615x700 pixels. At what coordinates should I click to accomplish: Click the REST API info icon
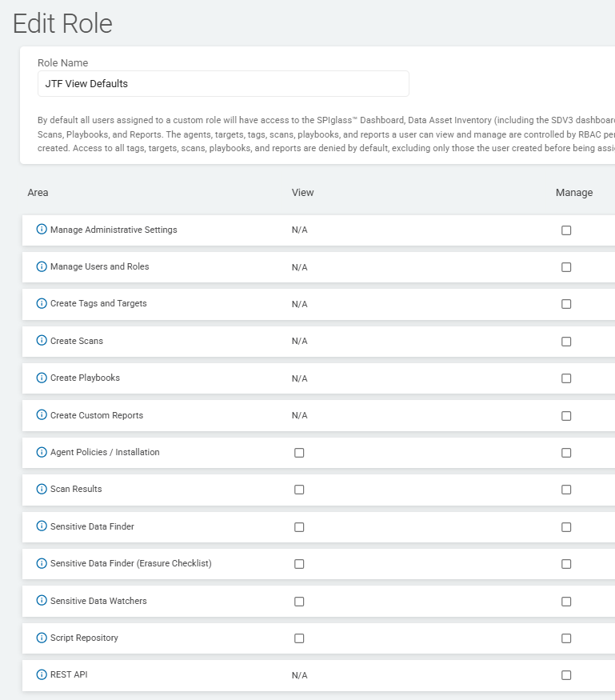(x=42, y=674)
